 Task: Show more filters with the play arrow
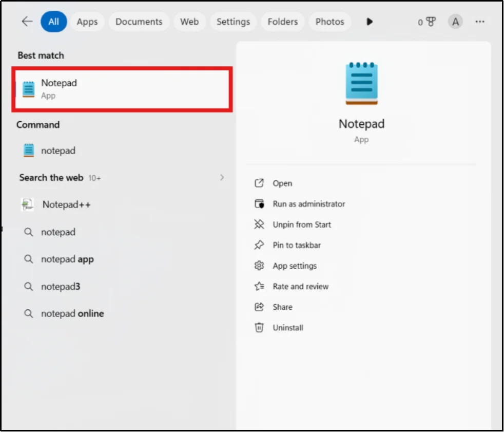coord(370,22)
